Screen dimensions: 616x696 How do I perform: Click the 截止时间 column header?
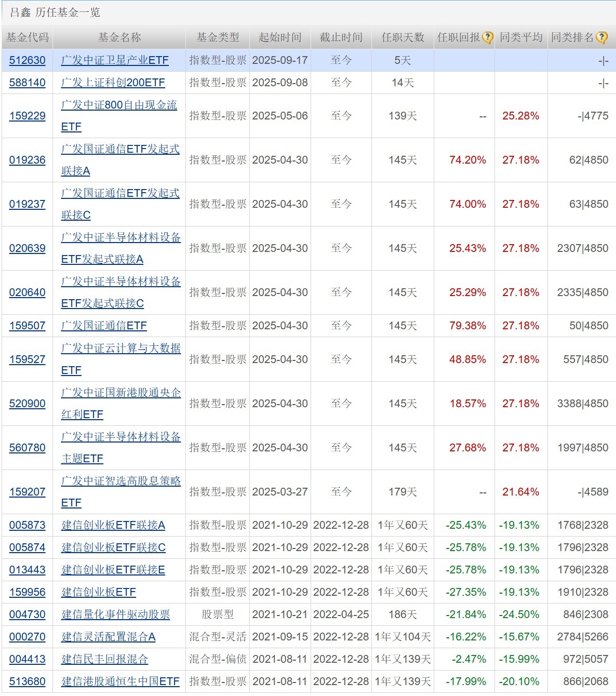point(341,37)
